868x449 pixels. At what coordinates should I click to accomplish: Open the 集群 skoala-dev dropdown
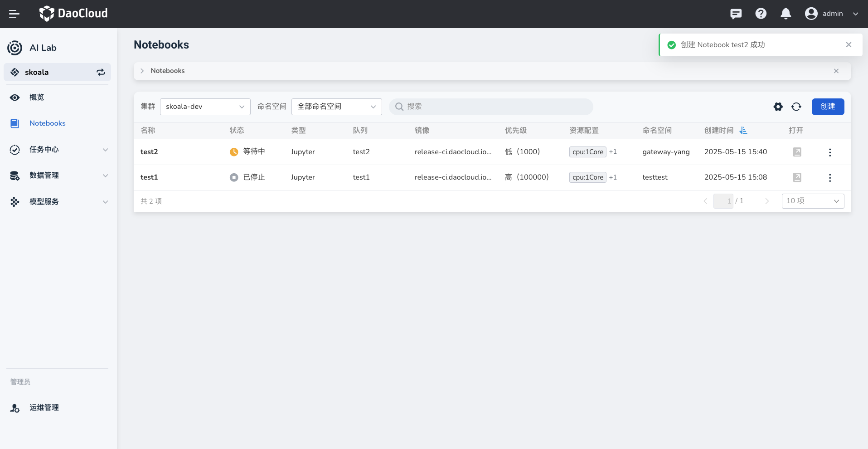click(205, 107)
